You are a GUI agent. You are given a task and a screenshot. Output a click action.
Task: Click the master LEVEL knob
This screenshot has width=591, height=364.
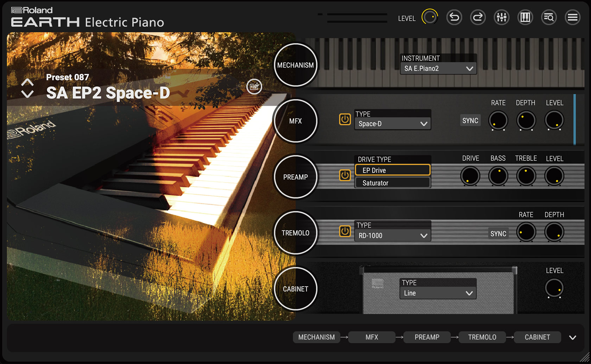(430, 17)
